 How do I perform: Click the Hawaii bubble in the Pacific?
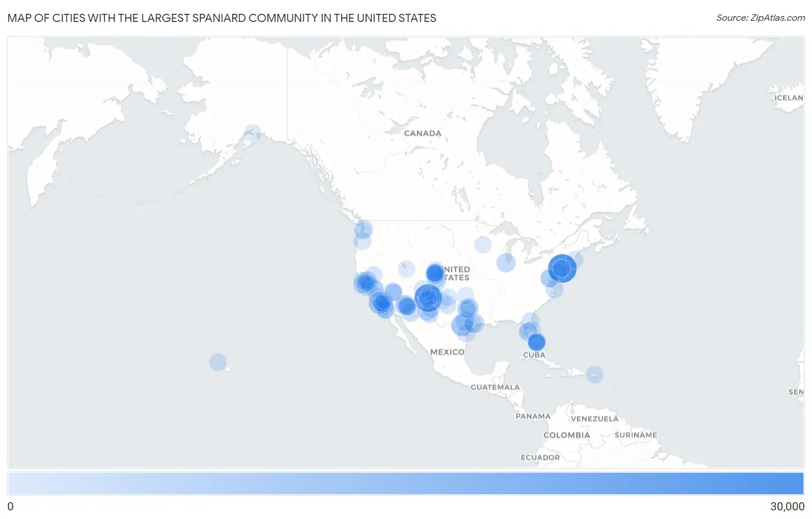pos(218,363)
